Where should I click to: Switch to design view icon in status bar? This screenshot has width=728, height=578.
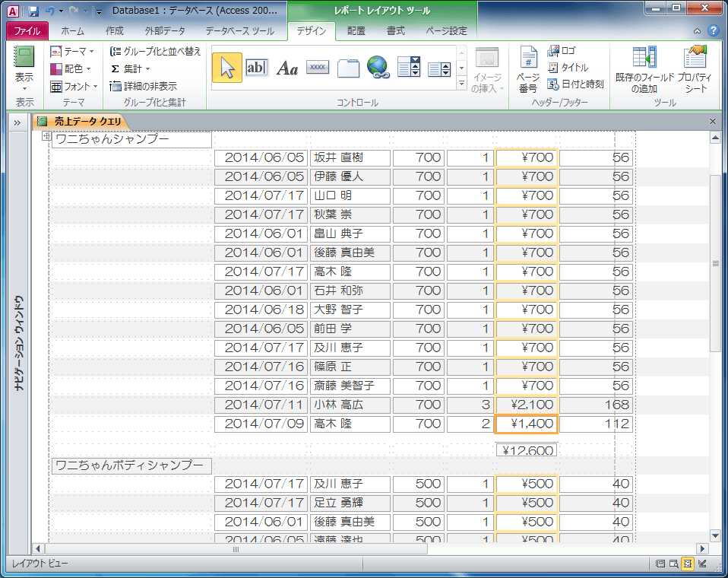click(702, 564)
